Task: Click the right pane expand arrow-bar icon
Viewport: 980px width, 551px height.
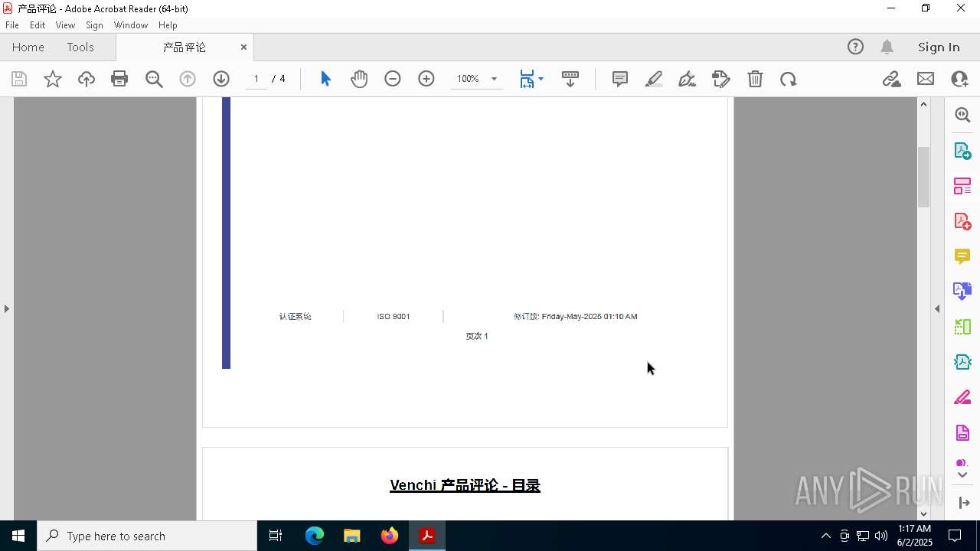Action: coord(964,503)
